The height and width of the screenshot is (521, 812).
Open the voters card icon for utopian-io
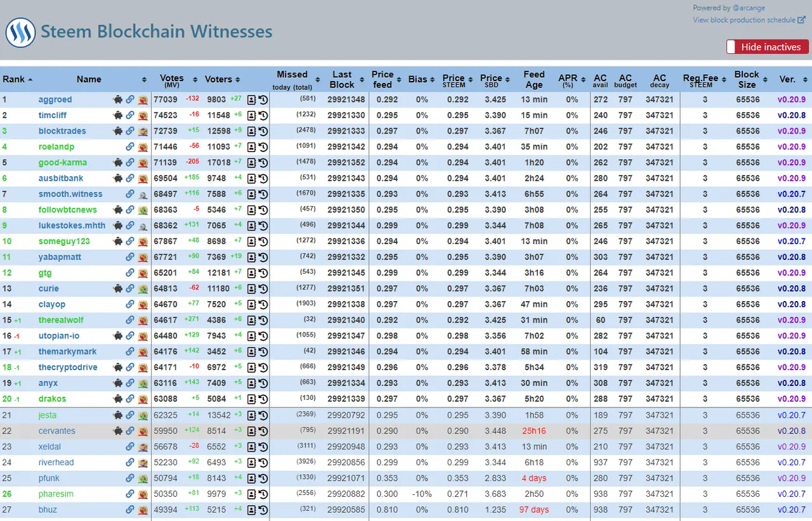pyautogui.click(x=251, y=336)
